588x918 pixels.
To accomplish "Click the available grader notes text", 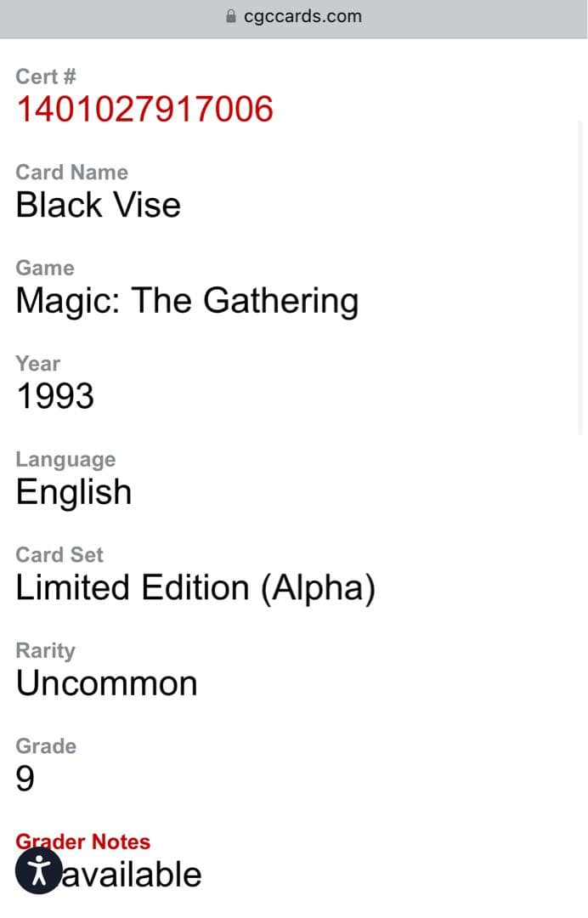I will click(x=136, y=873).
